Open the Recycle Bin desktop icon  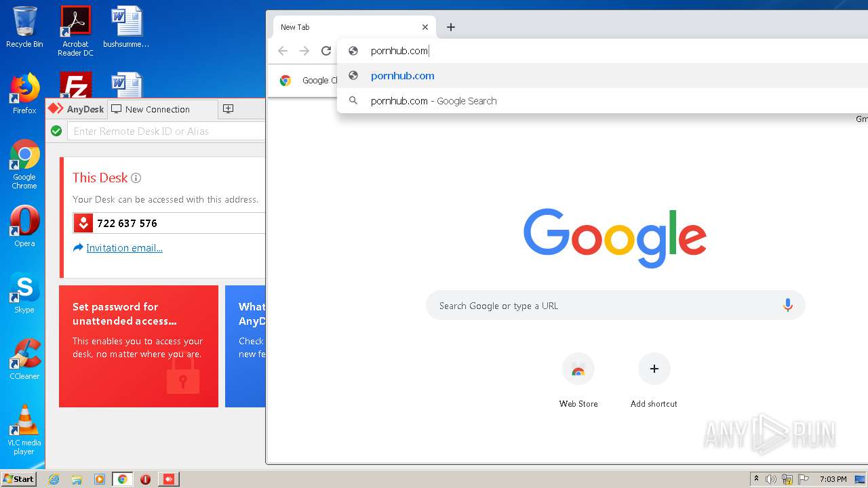(24, 27)
